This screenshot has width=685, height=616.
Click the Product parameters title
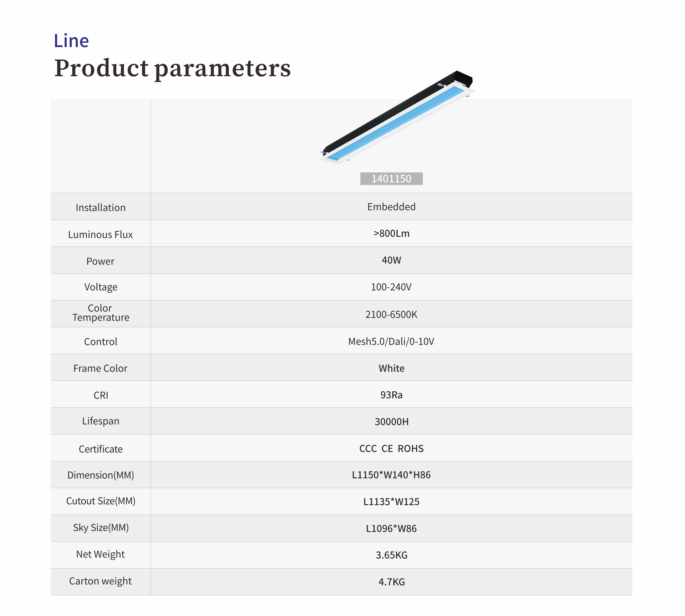pos(172,68)
